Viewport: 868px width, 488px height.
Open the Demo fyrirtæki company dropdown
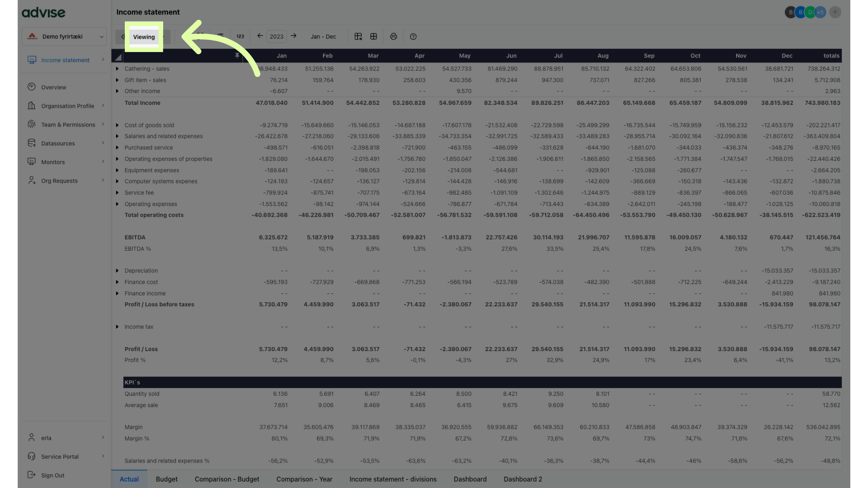pyautogui.click(x=64, y=37)
